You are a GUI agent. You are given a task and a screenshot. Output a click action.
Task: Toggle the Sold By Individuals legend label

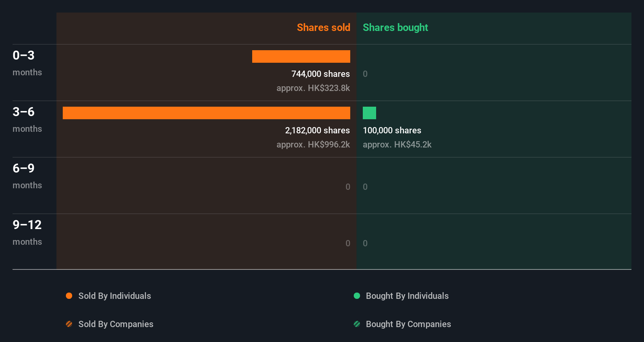click(115, 296)
